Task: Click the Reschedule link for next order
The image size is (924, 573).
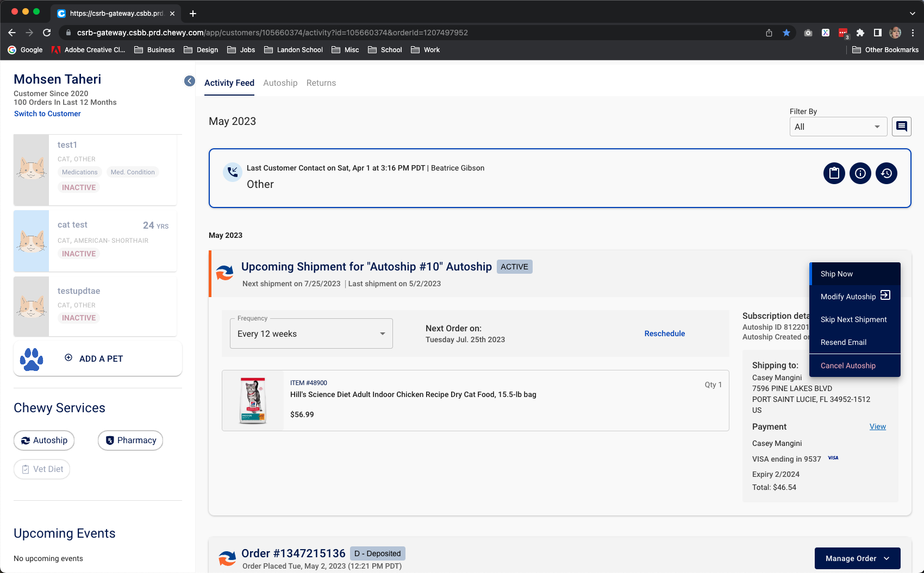Action: 664,333
